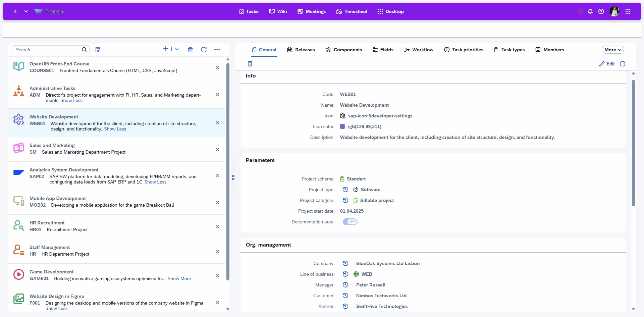Click the filter icon beside search field
Screen dimensions: 644x317
(98, 50)
